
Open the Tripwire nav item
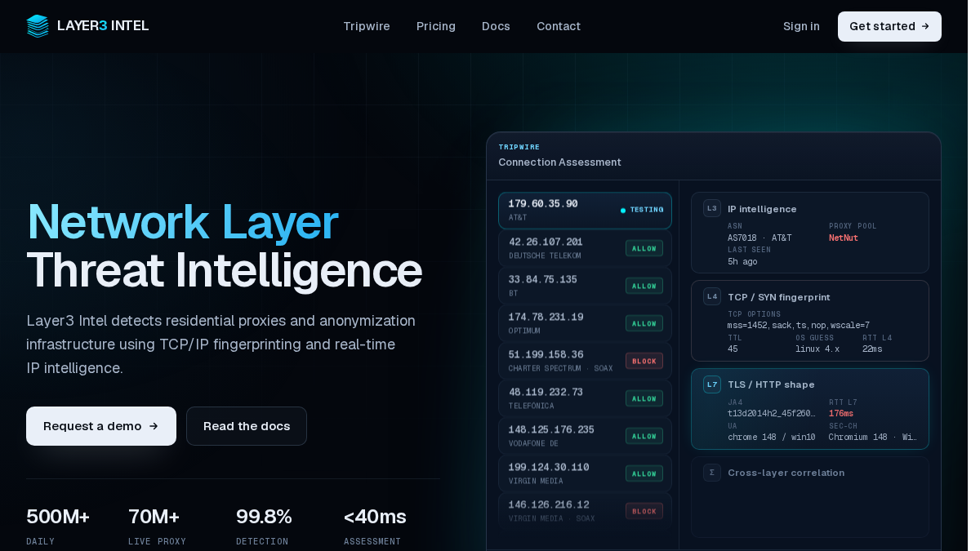click(x=367, y=26)
